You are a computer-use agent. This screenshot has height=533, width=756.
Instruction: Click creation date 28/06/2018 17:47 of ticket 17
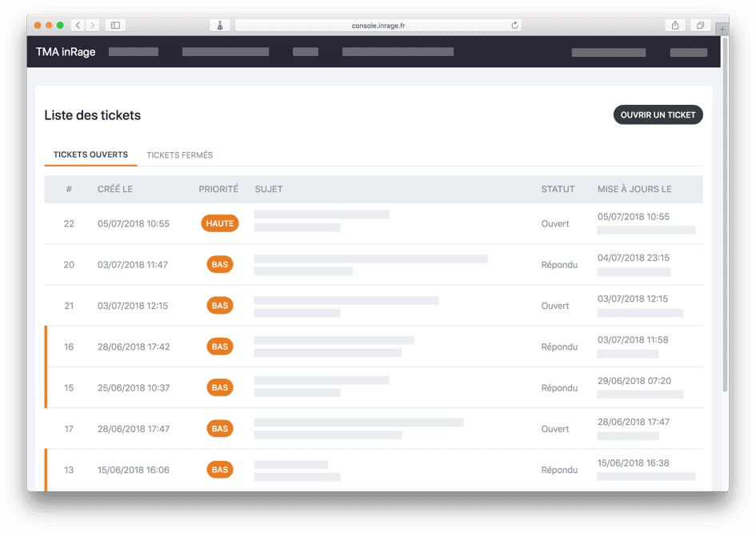134,428
